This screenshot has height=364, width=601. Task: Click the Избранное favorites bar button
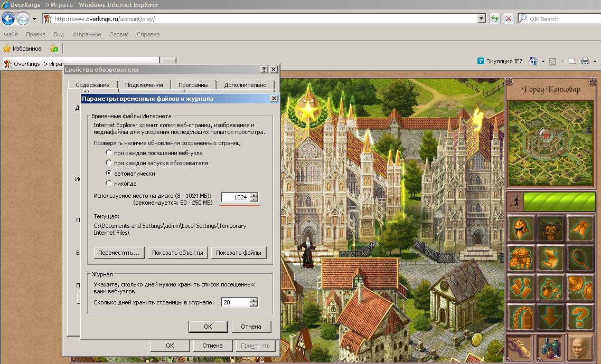[x=22, y=49]
